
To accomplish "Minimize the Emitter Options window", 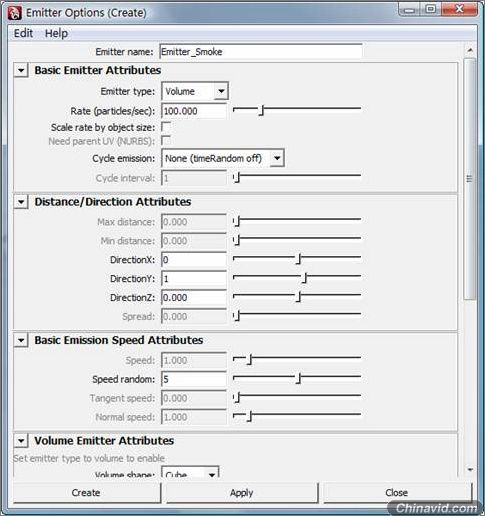I will click(x=409, y=9).
